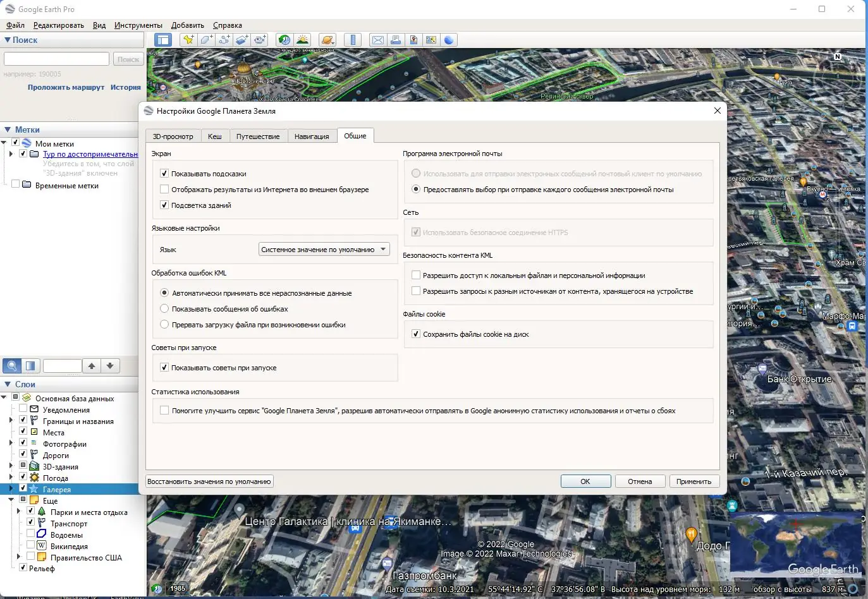Select 'Показывать сообщения об ошибках' radio option
Image resolution: width=868 pixels, height=599 pixels.
[164, 309]
